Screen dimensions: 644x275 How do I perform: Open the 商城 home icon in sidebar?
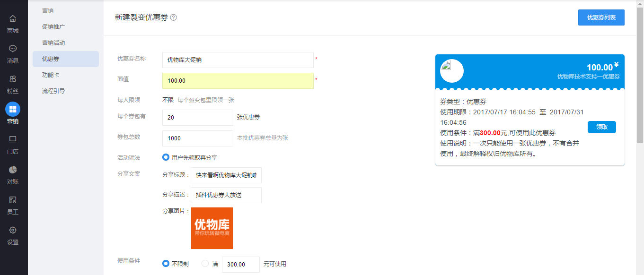[x=13, y=19]
